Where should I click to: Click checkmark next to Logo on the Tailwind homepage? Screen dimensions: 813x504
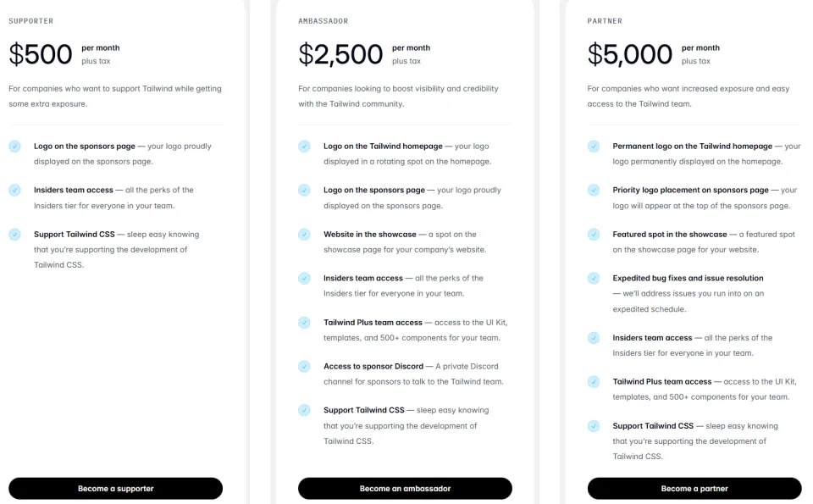tap(304, 147)
